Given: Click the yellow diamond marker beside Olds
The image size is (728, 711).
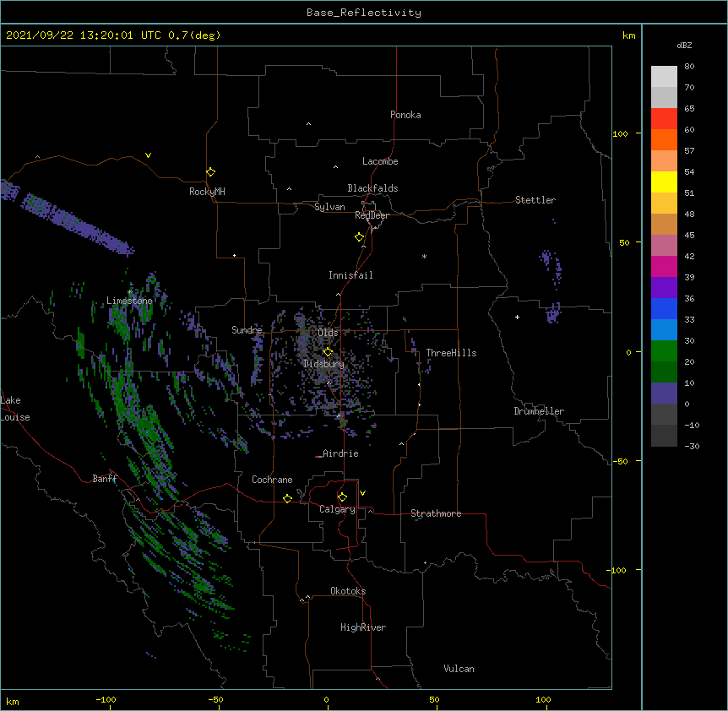Looking at the screenshot, I should coord(328,352).
